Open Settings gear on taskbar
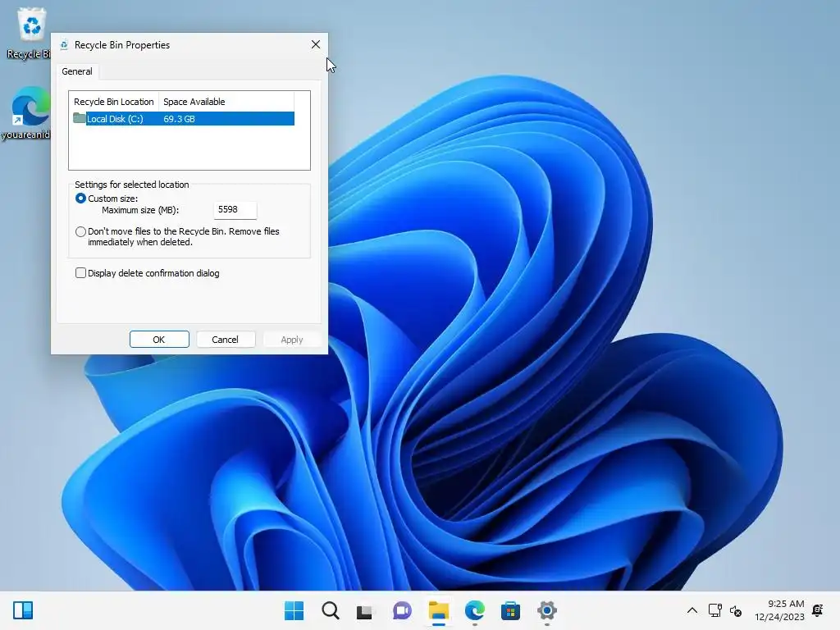The height and width of the screenshot is (630, 840). coord(547,610)
